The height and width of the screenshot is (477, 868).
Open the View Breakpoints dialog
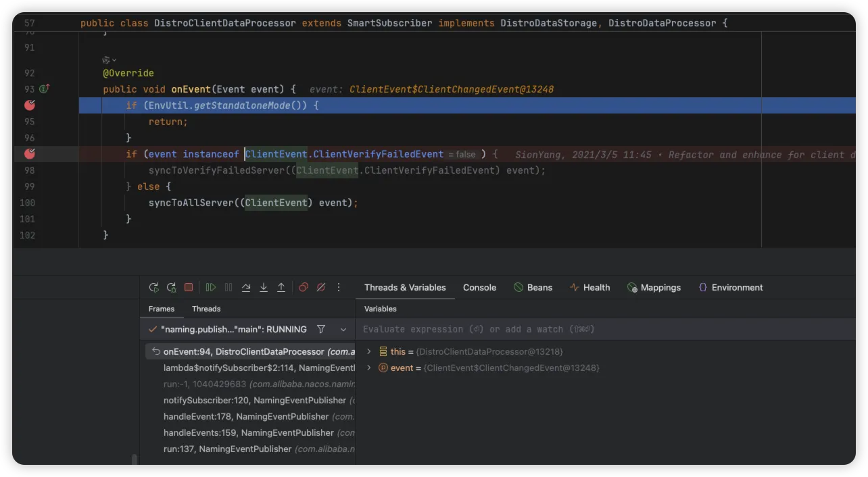[304, 287]
